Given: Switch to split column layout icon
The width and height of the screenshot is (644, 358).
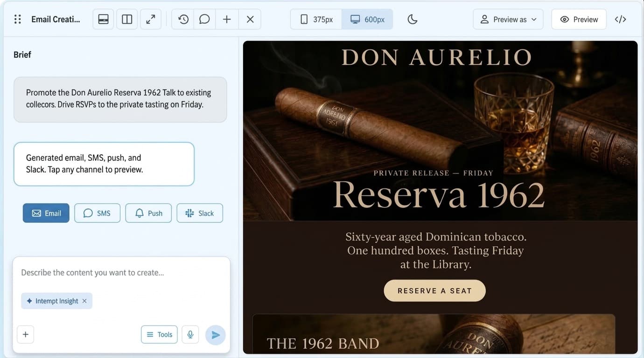Looking at the screenshot, I should point(127,19).
